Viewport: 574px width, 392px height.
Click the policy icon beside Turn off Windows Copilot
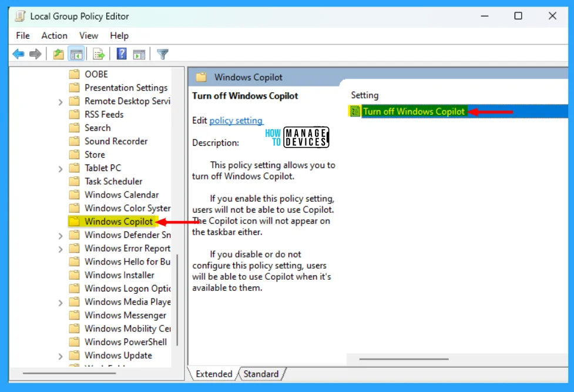coord(354,111)
